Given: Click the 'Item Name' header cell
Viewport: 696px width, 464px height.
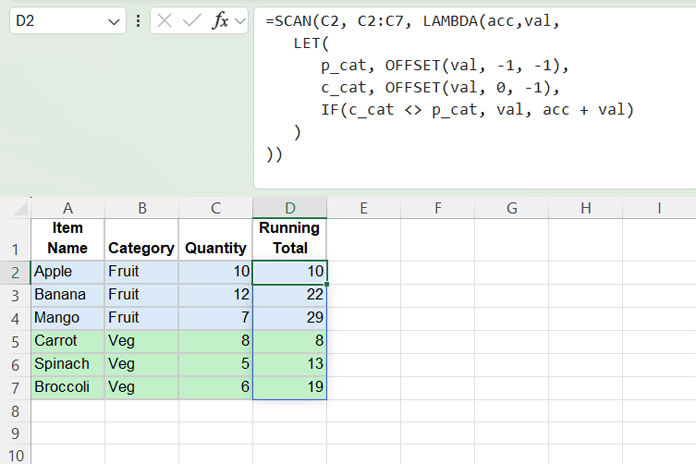Looking at the screenshot, I should (67, 239).
